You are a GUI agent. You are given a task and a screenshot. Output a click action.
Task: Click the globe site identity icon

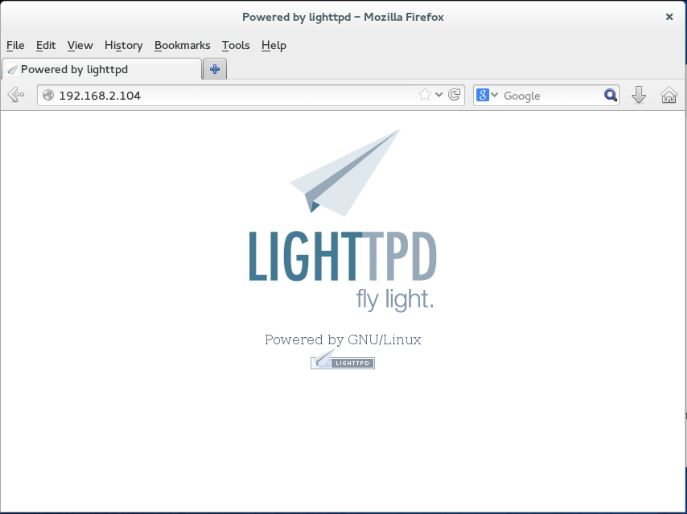tap(48, 95)
